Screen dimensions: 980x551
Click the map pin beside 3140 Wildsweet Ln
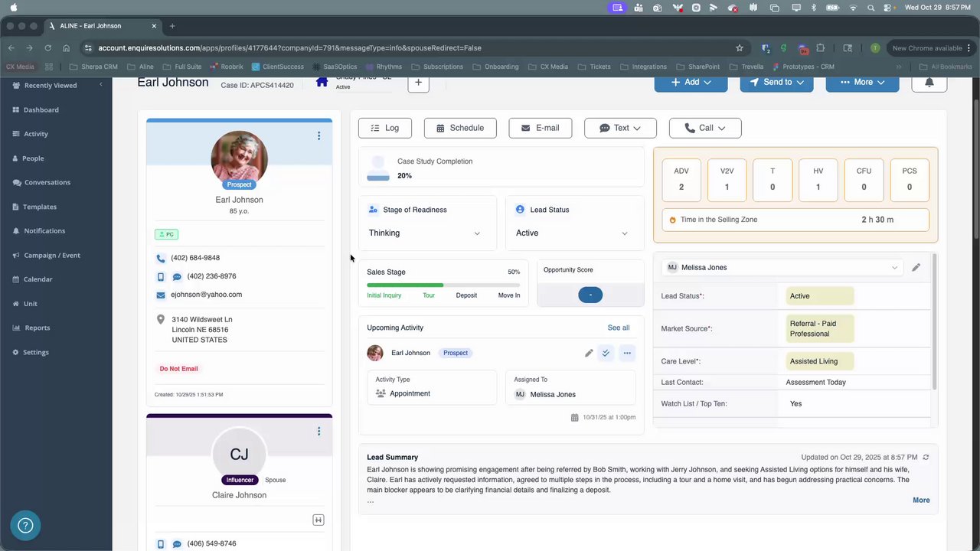(161, 319)
